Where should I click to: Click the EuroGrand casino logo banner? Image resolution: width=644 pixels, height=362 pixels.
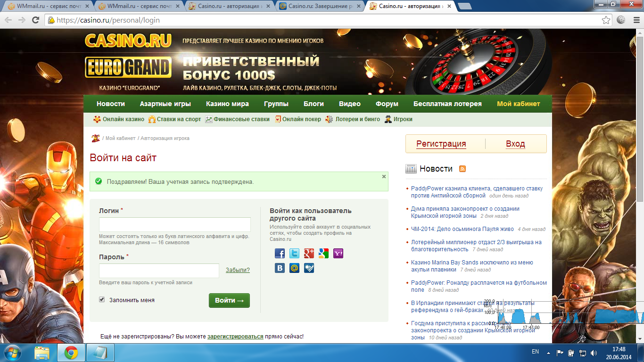[128, 67]
